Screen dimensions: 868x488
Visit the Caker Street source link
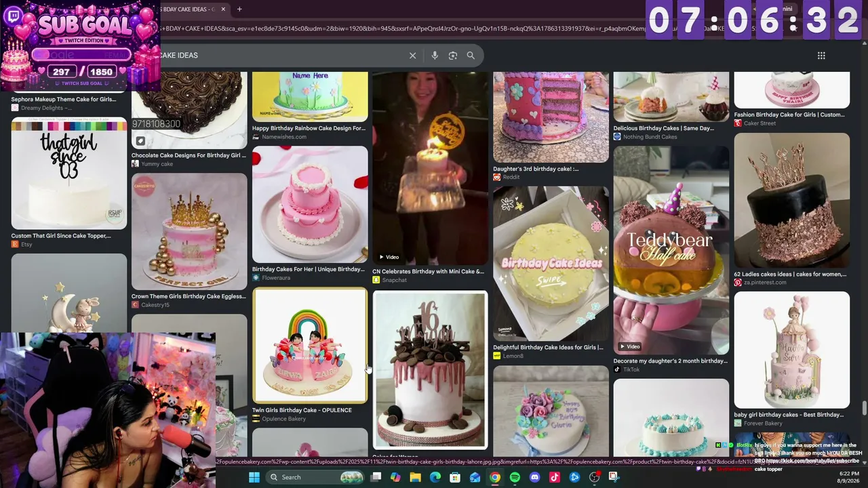755,123
